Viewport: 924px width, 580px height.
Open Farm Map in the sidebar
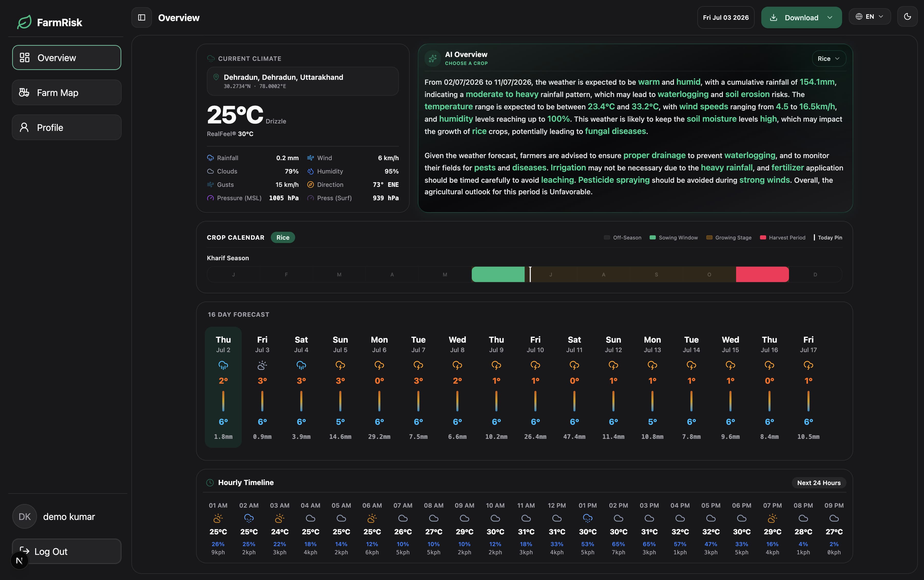tap(67, 92)
